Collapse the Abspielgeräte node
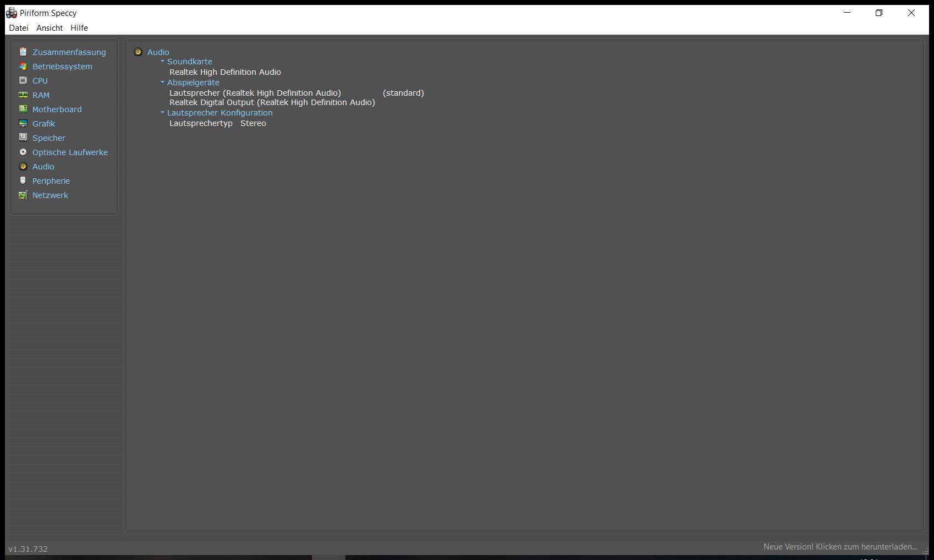The height and width of the screenshot is (560, 934). point(162,82)
